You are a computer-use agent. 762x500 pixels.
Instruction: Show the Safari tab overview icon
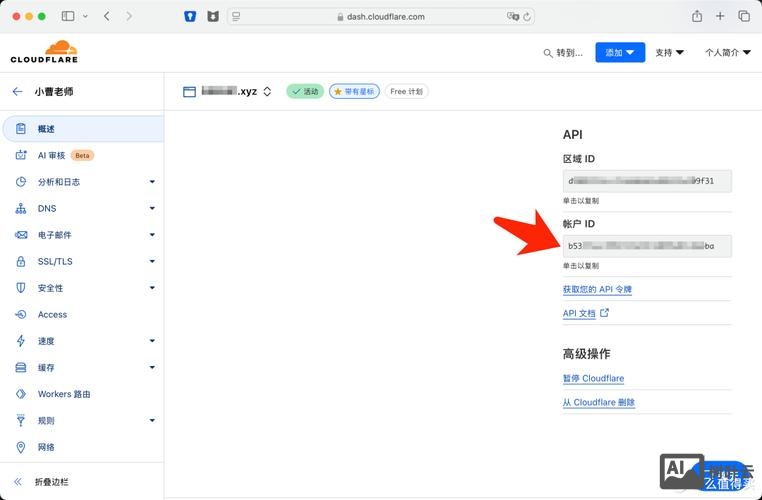[744, 16]
